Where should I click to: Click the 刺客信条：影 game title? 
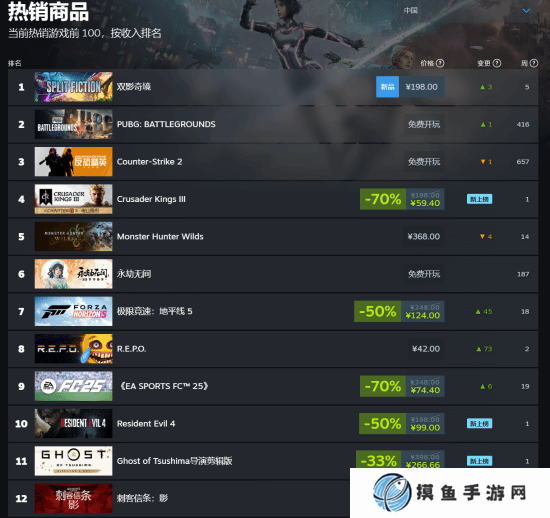tap(142, 498)
